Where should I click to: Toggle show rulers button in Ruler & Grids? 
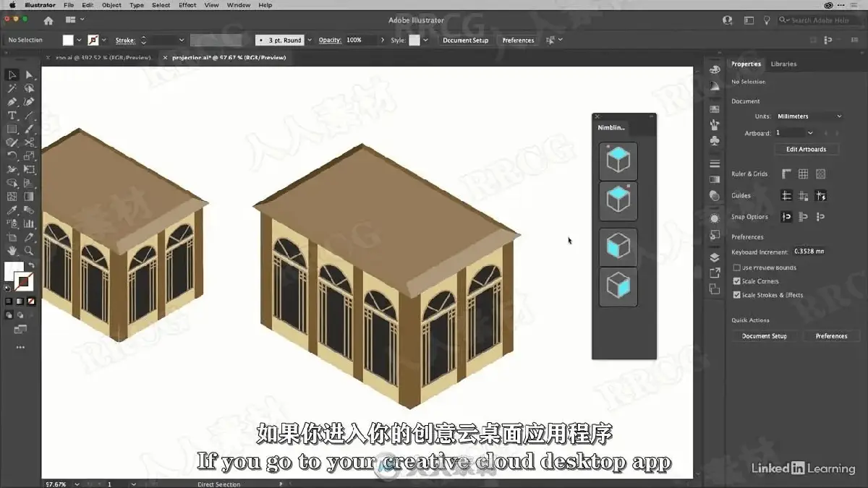(x=786, y=174)
